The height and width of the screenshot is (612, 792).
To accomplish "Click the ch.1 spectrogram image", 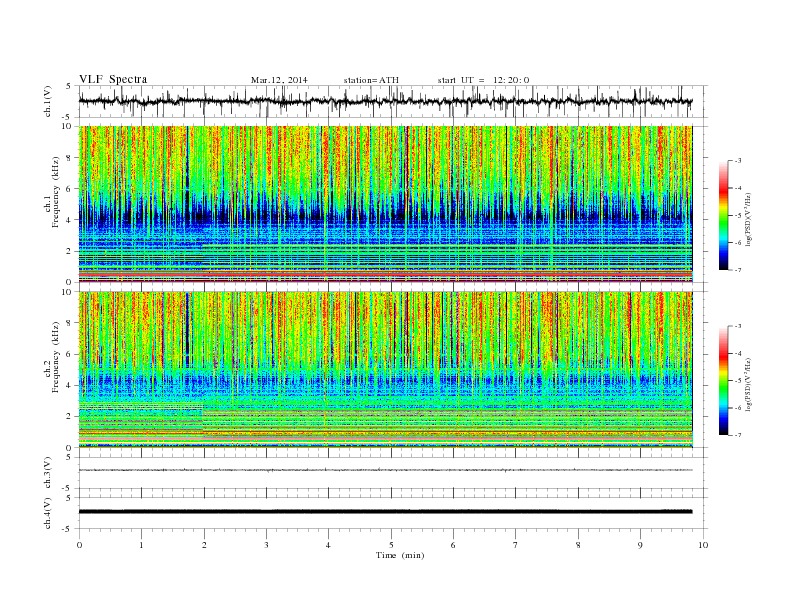I will pyautogui.click(x=385, y=204).
